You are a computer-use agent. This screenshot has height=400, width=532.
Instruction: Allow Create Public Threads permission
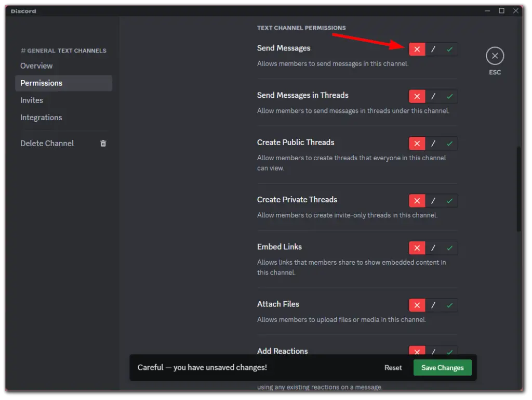point(450,143)
